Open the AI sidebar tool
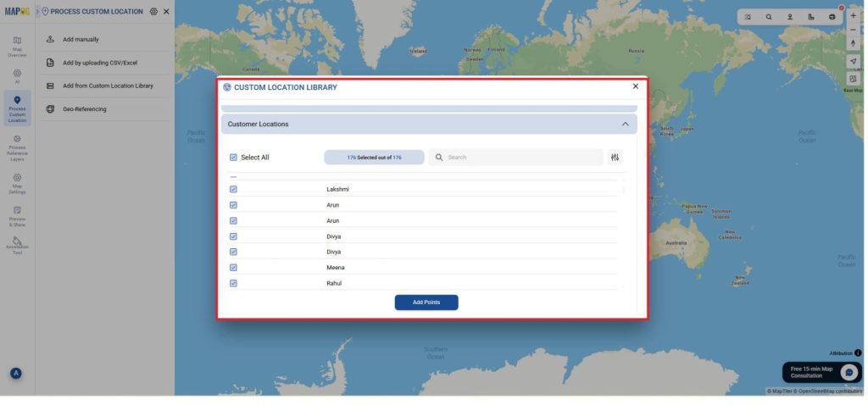 tap(17, 76)
